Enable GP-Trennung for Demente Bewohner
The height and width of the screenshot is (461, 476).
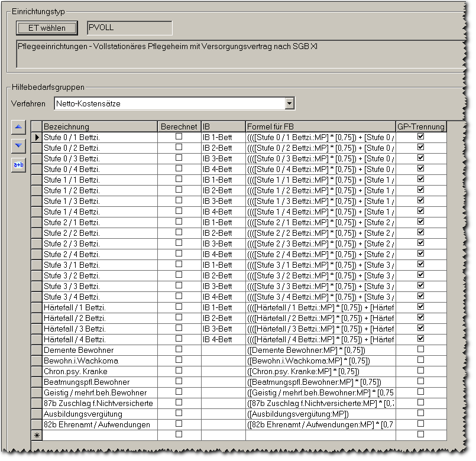coord(420,349)
